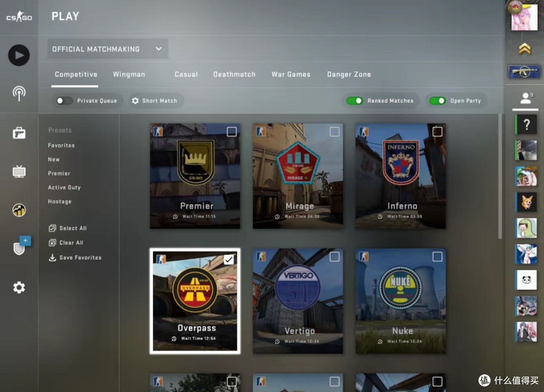Select the Premier preset in sidebar
Image resolution: width=544 pixels, height=392 pixels.
(59, 173)
